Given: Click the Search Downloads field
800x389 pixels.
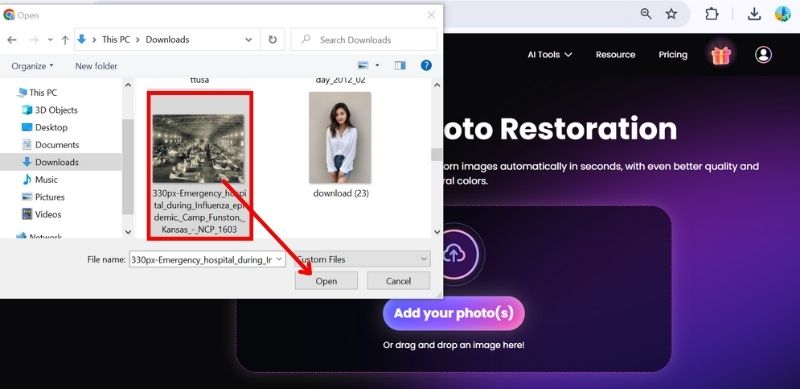Looking at the screenshot, I should click(364, 39).
